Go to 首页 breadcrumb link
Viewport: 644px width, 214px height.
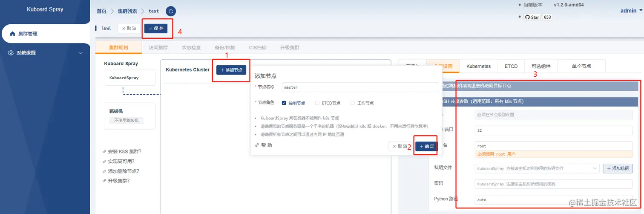point(101,11)
